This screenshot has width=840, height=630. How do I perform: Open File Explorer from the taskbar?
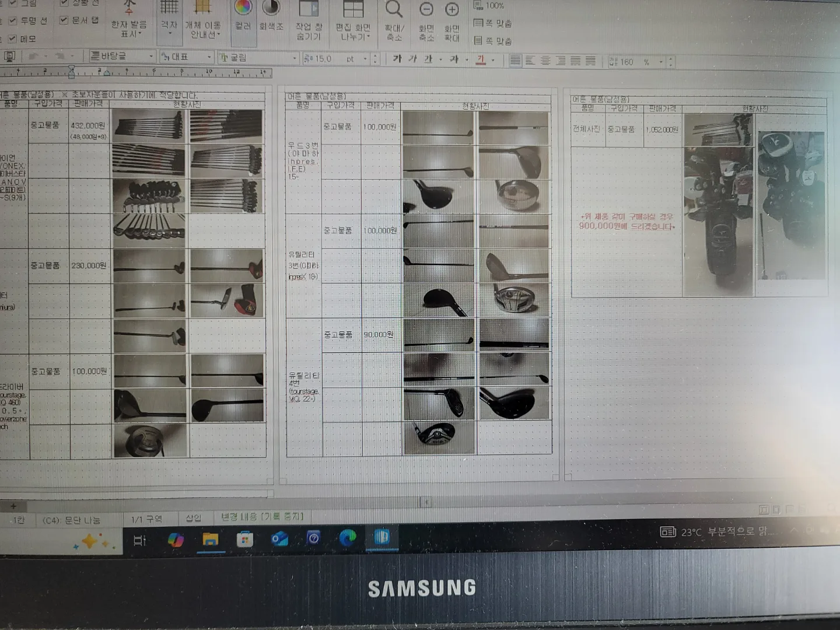coord(210,540)
